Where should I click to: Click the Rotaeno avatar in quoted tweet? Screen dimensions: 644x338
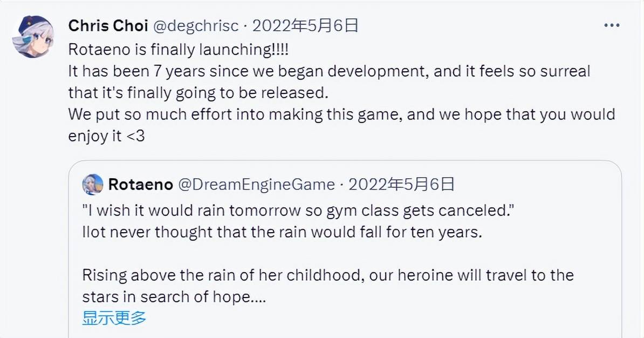point(93,184)
